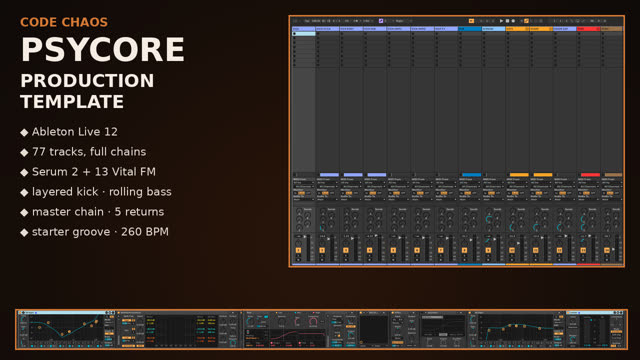Solo track 6 with its S button
Viewport: 640px width, 360px height.
click(417, 256)
